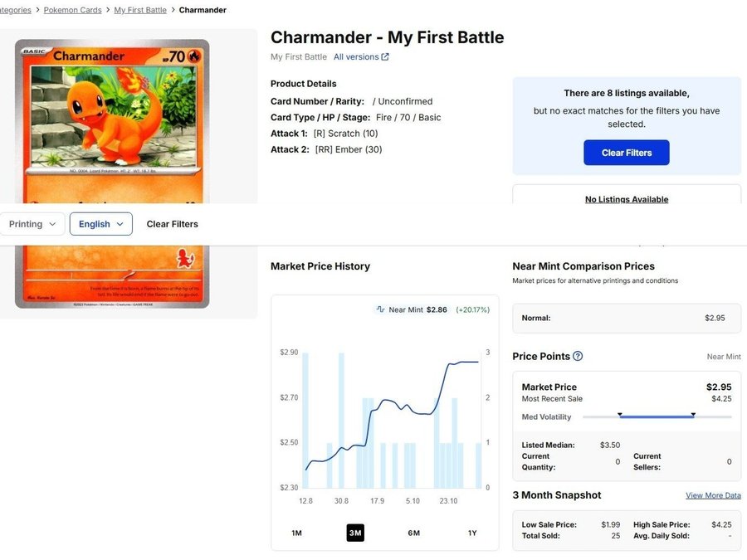Select the 1M price history range
747x560 pixels.
pyautogui.click(x=296, y=533)
